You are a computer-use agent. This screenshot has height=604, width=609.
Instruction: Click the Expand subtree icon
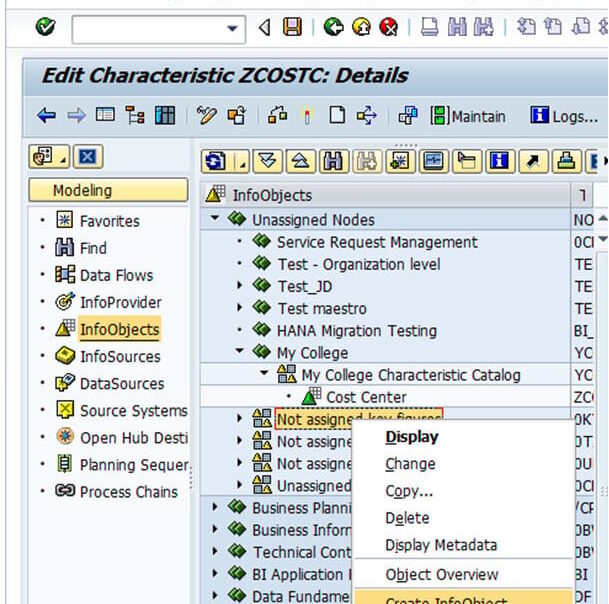(268, 161)
